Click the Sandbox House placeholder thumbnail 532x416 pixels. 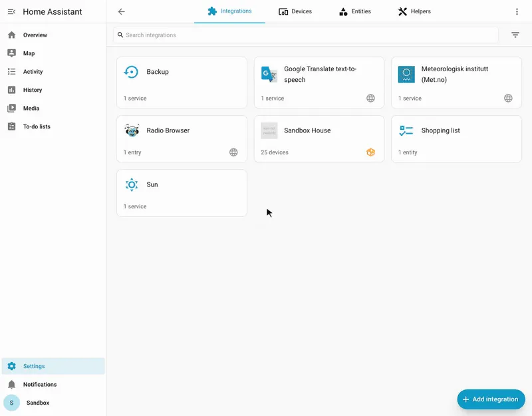pyautogui.click(x=269, y=130)
